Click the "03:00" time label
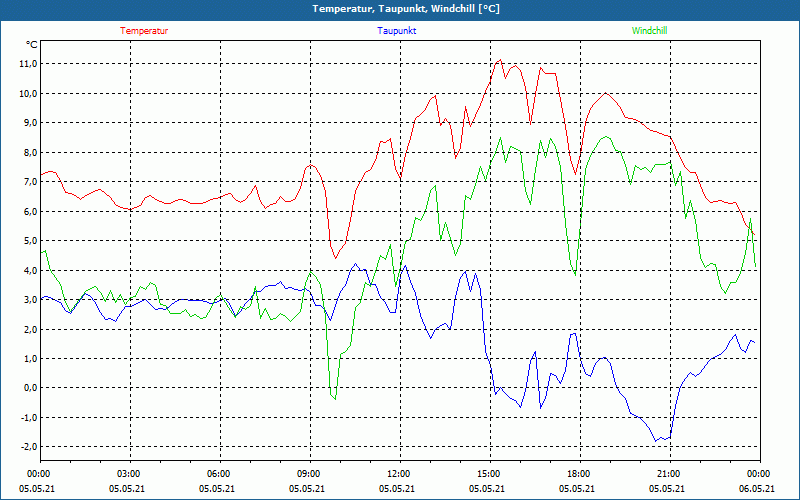800x500 pixels. click(x=127, y=474)
